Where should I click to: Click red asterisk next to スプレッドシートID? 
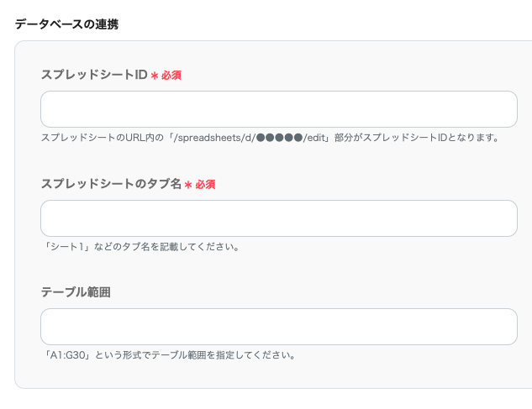[x=155, y=76]
